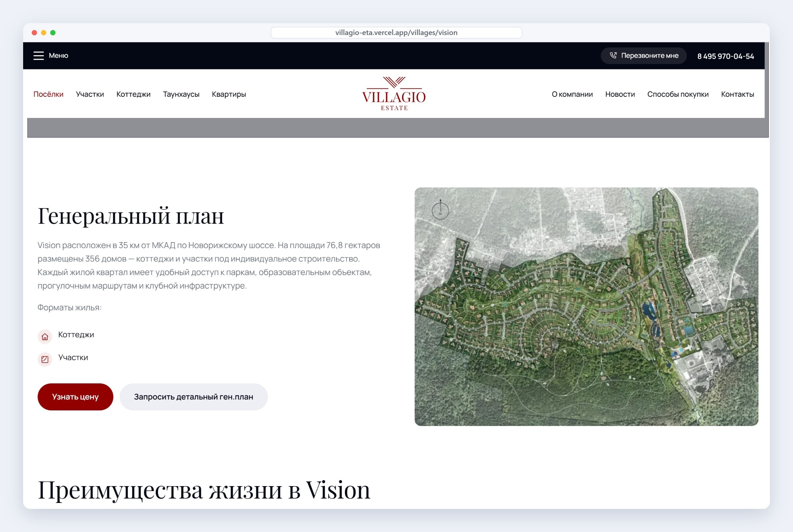793x532 pixels.
Task: Open Контакты page
Action: click(x=737, y=94)
